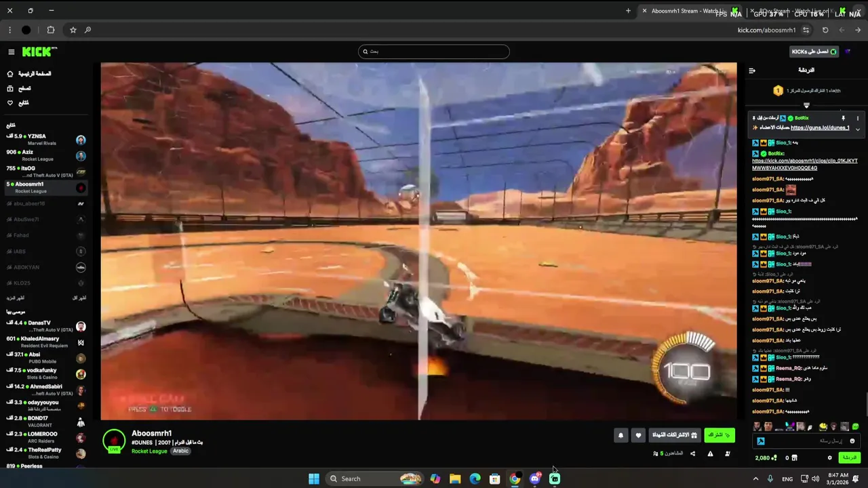Open YZNSA channel in sidebar
The width and height of the screenshot is (868, 488).
(x=46, y=140)
